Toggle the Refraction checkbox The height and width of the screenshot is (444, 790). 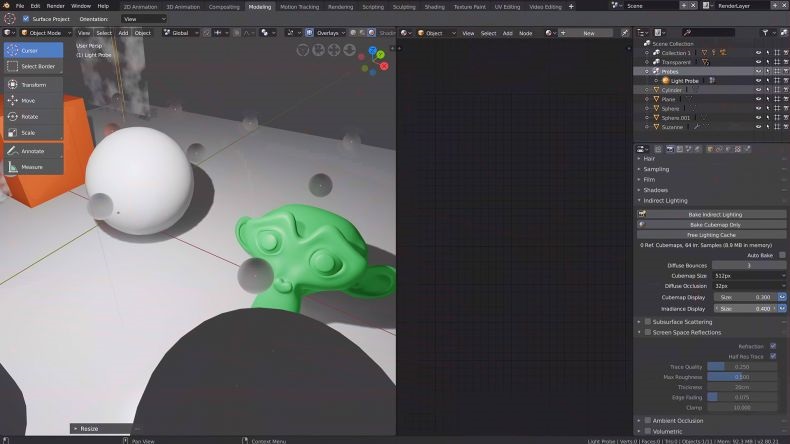tap(773, 346)
